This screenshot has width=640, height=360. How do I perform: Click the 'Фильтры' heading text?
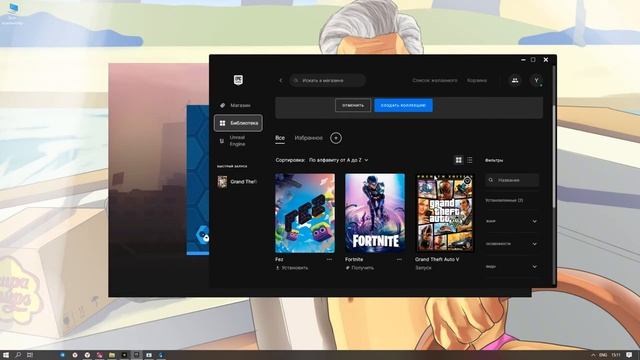point(494,160)
